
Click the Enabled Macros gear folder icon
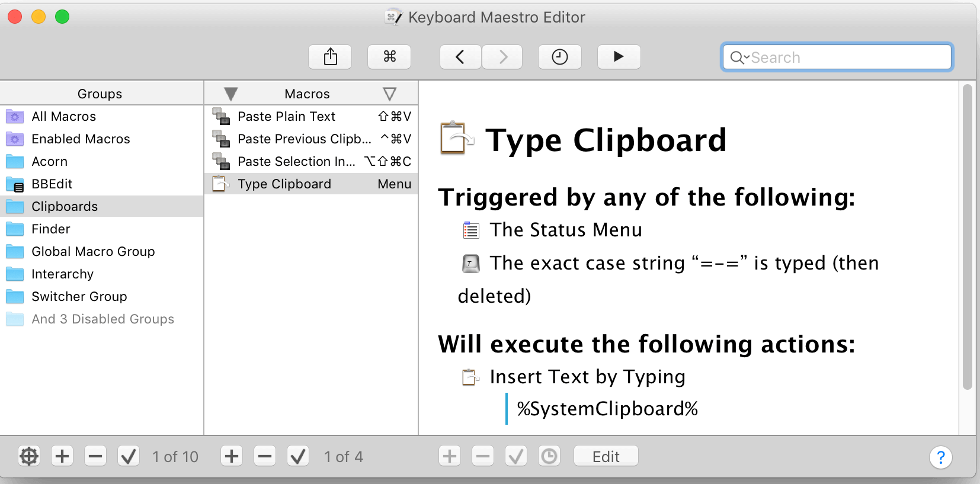coord(15,139)
